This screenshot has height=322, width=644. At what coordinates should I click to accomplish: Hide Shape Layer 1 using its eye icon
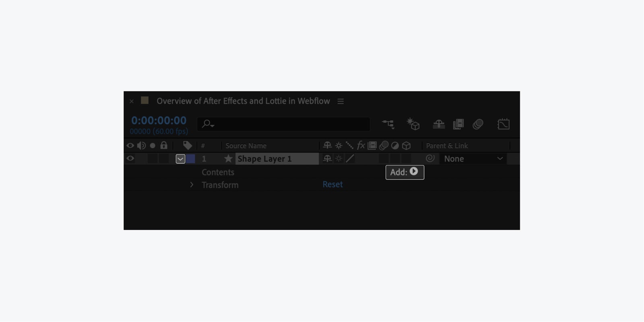point(130,158)
